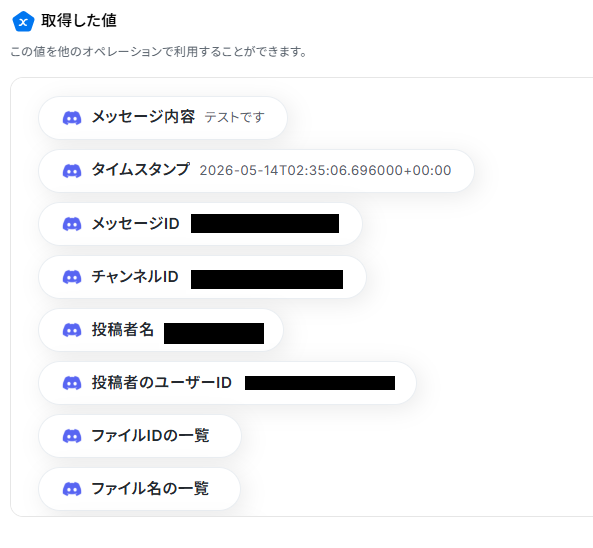Click the Discord icon next to タイムスタンプ
593x548 pixels.
pos(72,171)
